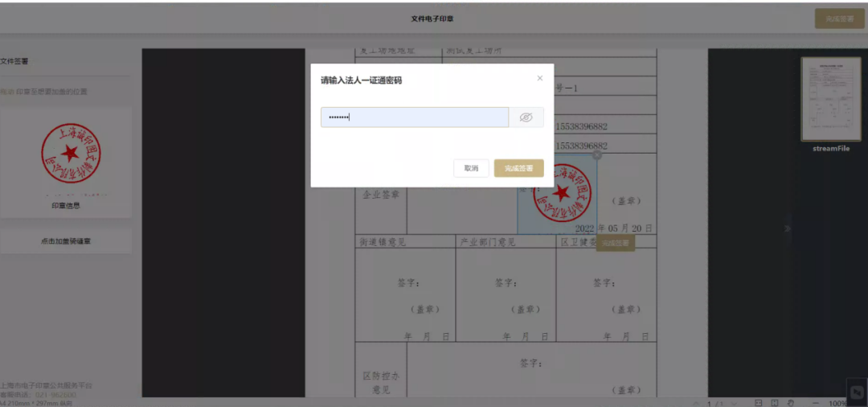Focus the legal-person password input field
The image size is (868, 407).
tap(414, 117)
